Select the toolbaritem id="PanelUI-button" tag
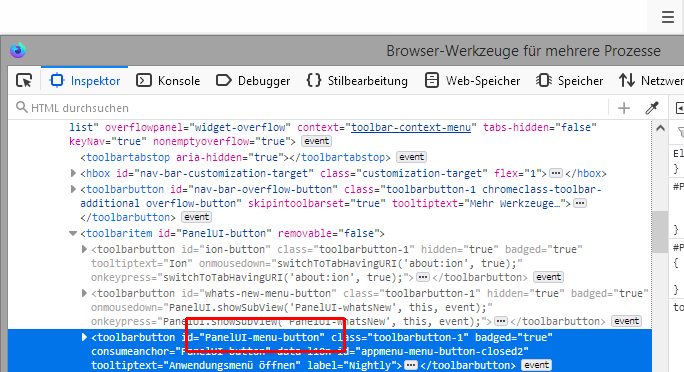This screenshot has height=372, width=684. click(232, 233)
